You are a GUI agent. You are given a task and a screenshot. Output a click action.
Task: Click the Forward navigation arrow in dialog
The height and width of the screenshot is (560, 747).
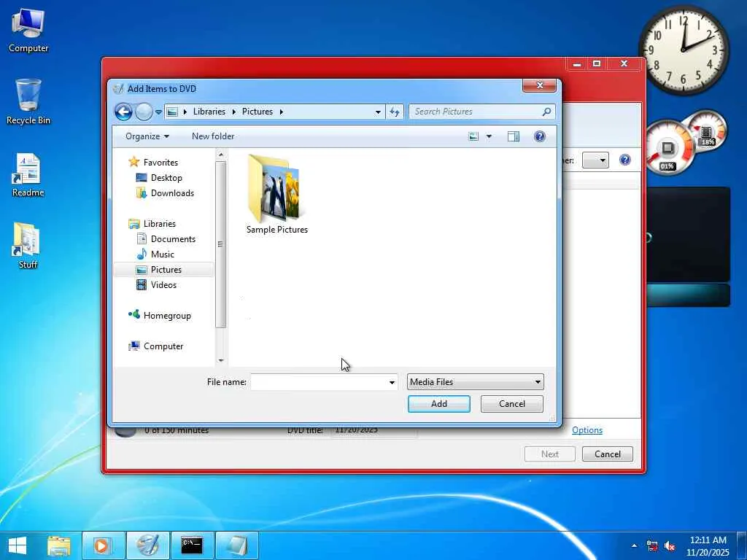(x=144, y=112)
